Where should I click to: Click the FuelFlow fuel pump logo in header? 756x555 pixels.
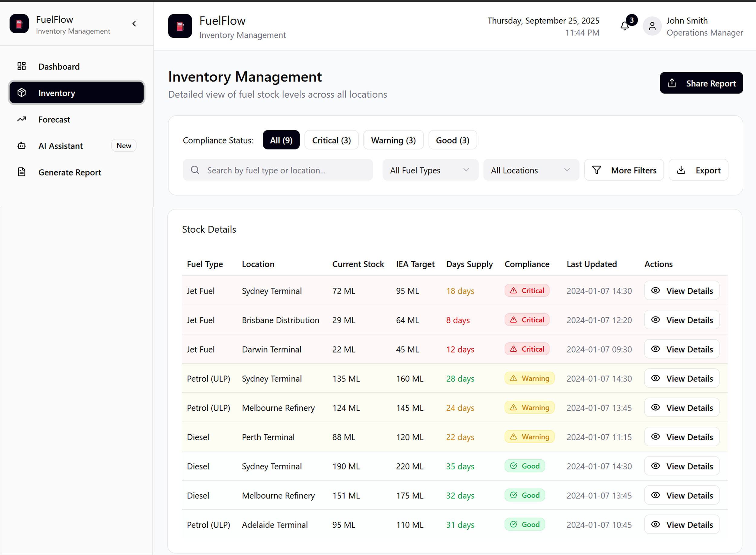tap(180, 26)
